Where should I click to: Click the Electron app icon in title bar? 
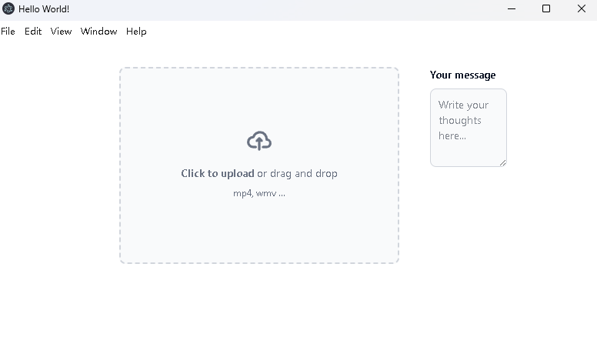(x=8, y=8)
